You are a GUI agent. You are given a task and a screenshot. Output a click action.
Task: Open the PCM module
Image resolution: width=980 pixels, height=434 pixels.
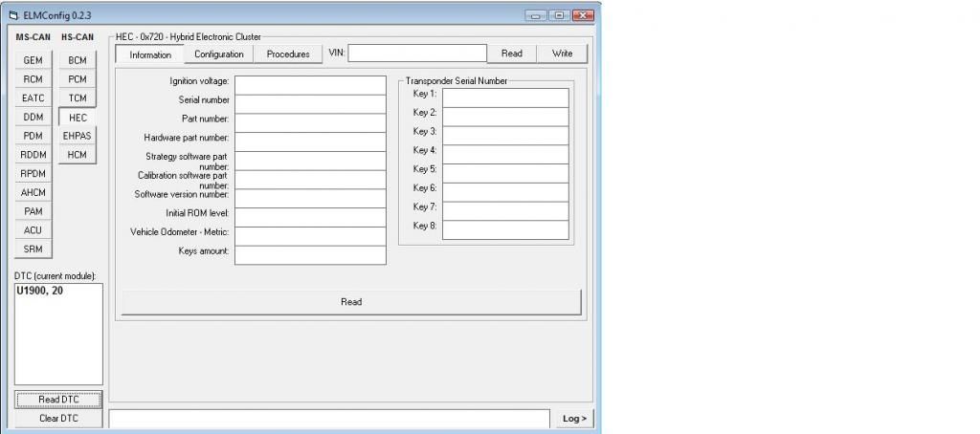tap(78, 79)
